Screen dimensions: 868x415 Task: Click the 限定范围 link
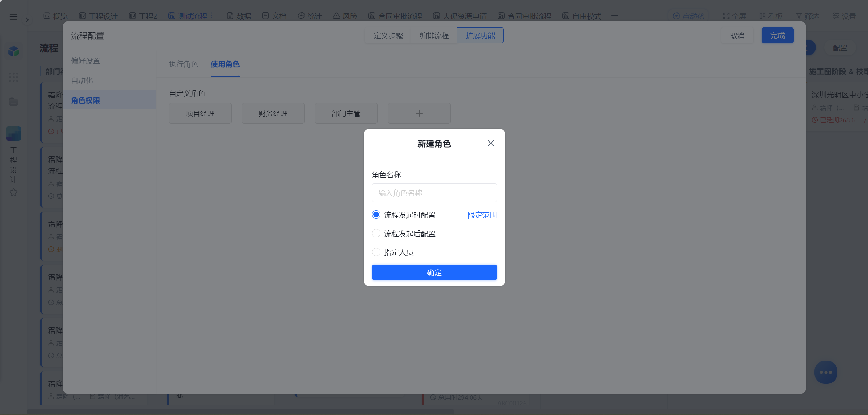482,215
